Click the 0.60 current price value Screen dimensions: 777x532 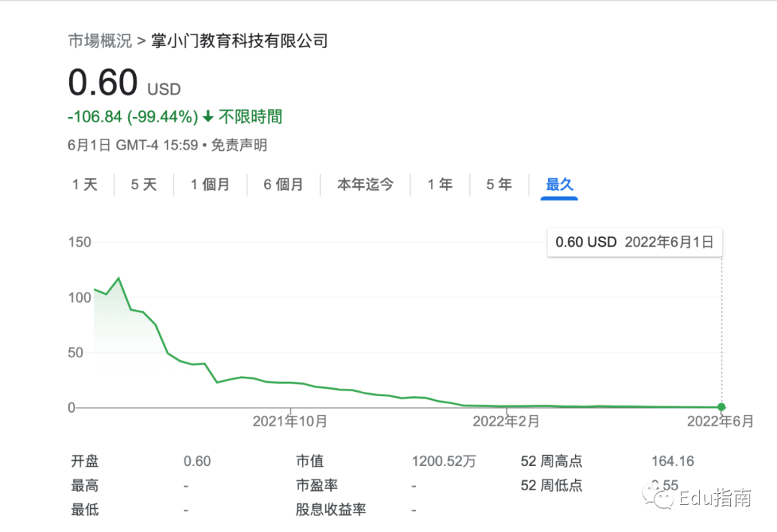[x=103, y=82]
